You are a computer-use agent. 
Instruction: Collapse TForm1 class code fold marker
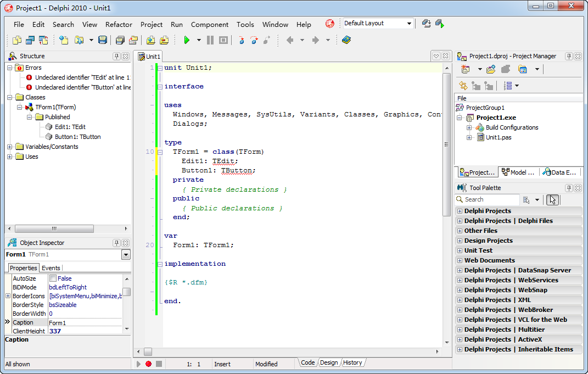(x=160, y=152)
